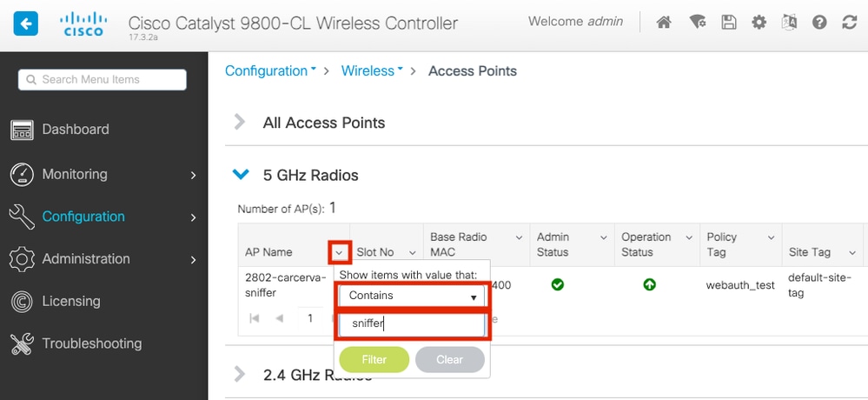
Task: Open the settings gear icon
Action: coord(759,23)
